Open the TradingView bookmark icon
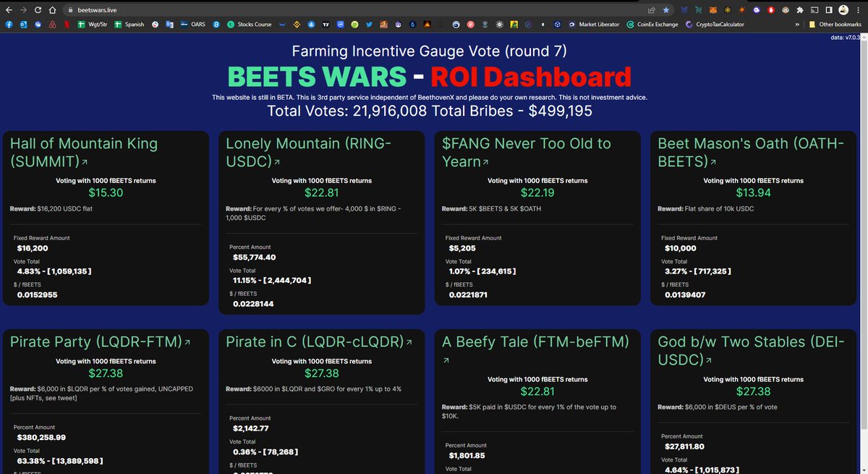The image size is (868, 474). [x=325, y=25]
